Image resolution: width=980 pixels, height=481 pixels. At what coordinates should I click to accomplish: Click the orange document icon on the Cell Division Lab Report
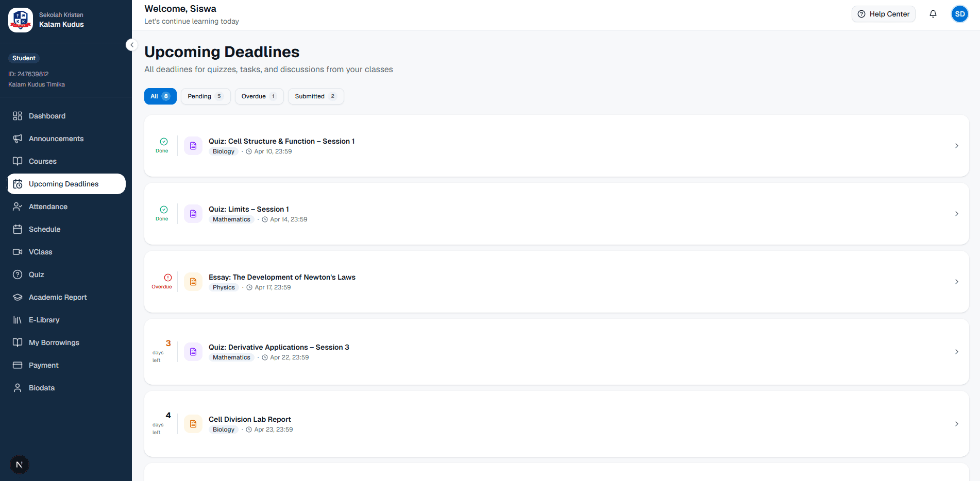(193, 424)
